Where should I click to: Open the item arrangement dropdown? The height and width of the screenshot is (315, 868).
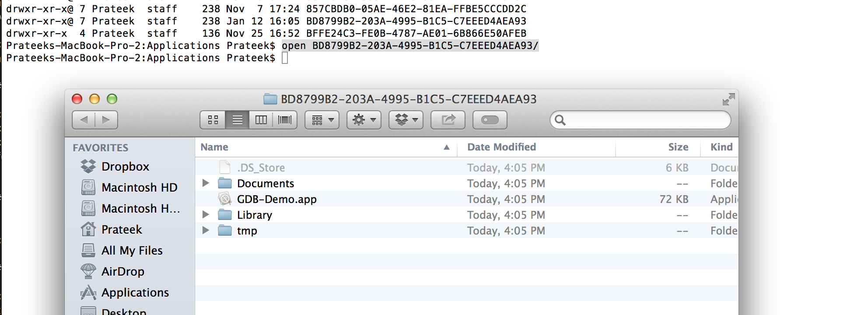click(x=322, y=120)
